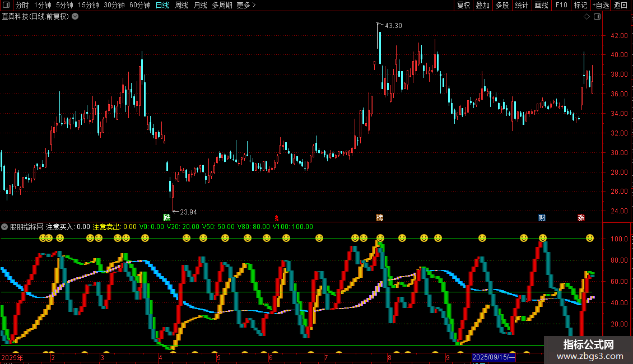Toggle the right info panel icon beside diamond
The width and height of the screenshot is (633, 364).
click(x=597, y=17)
